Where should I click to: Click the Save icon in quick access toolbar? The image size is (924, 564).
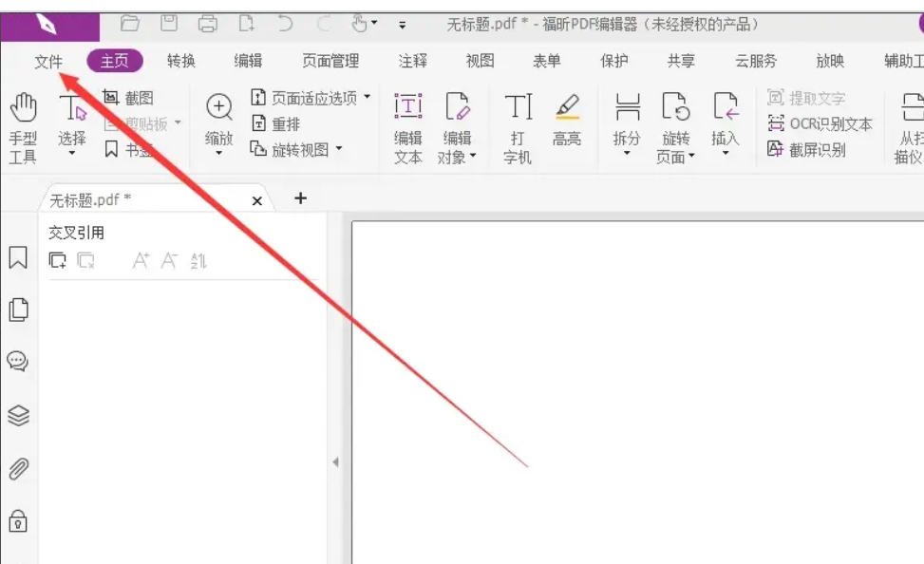tap(169, 24)
